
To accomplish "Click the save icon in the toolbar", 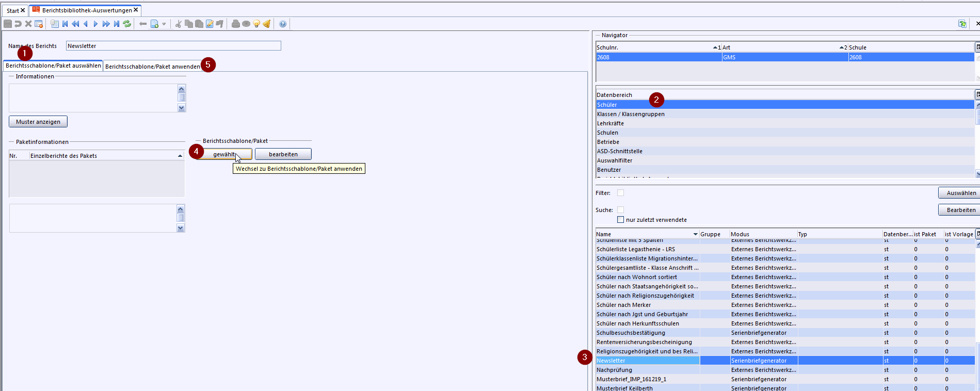I will (8, 24).
